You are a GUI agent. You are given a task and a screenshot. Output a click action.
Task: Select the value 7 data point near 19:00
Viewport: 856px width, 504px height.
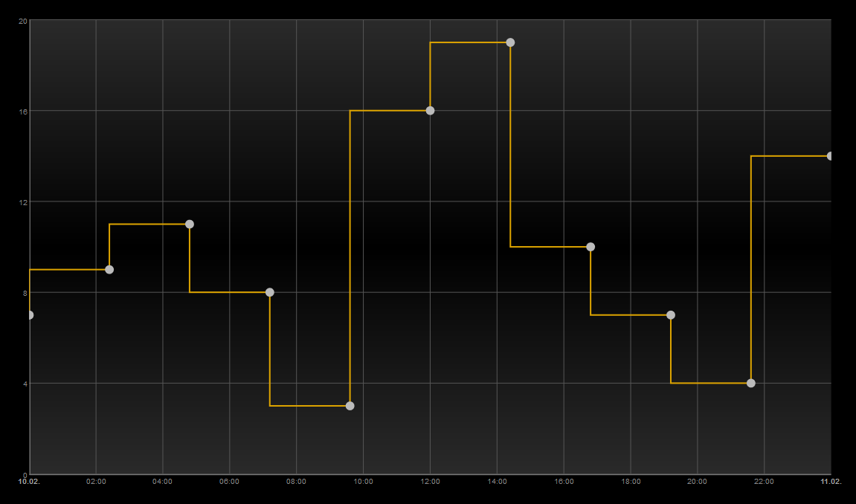point(671,315)
